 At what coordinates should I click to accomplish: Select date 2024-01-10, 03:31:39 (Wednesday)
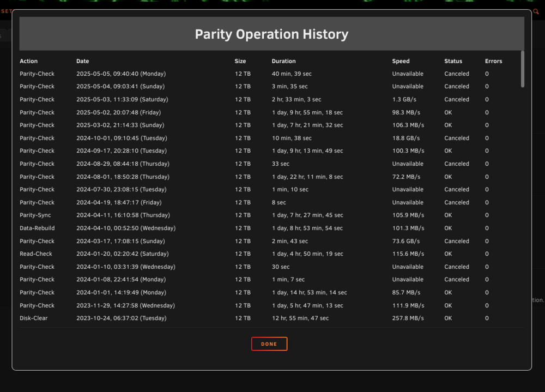click(126, 267)
